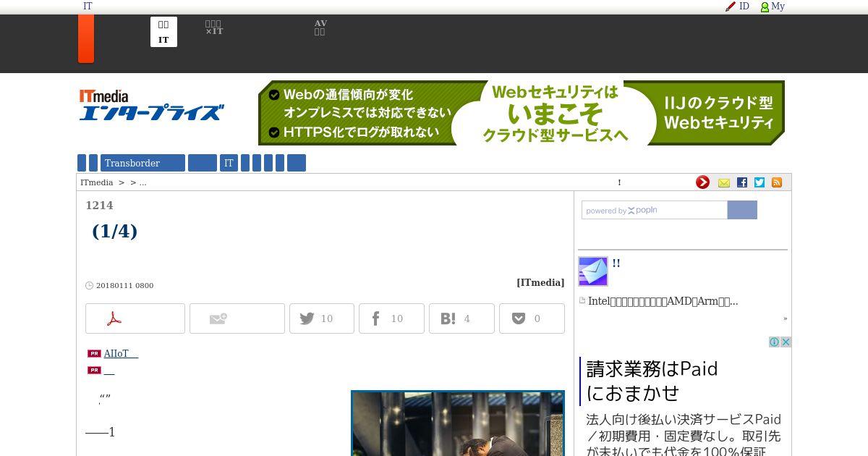
Task: Click the popIn search input field
Action: (654, 210)
